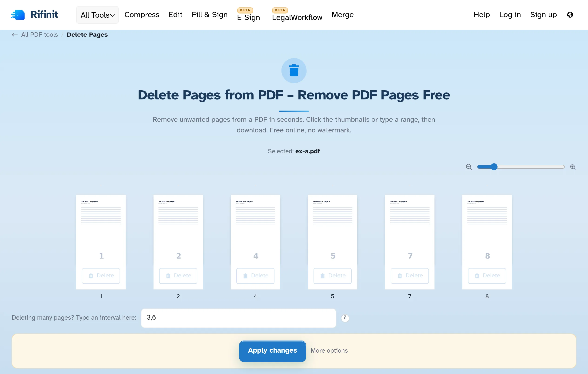Click the thumbnail zoom slider handle
The image size is (588, 374).
[x=494, y=167]
